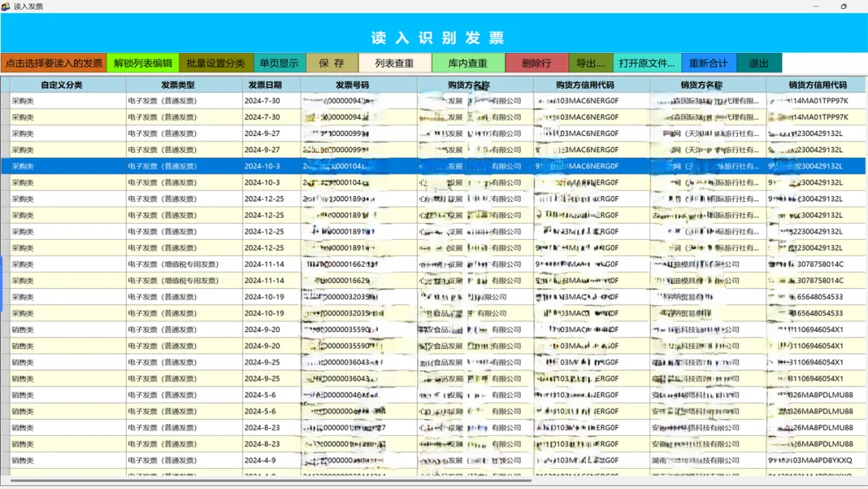The image size is (868, 489).
Task: Click 点击选择要读入的发票 button
Action: pyautogui.click(x=54, y=63)
